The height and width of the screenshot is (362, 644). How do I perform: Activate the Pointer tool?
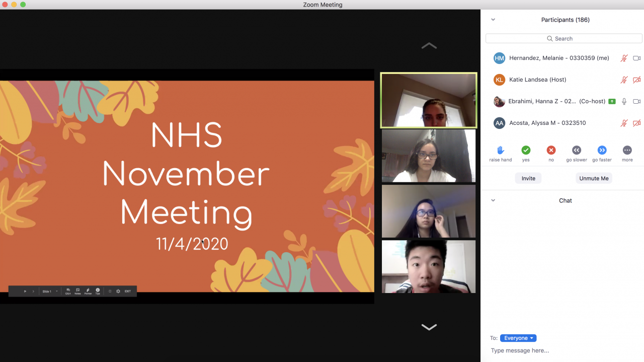[88, 292]
